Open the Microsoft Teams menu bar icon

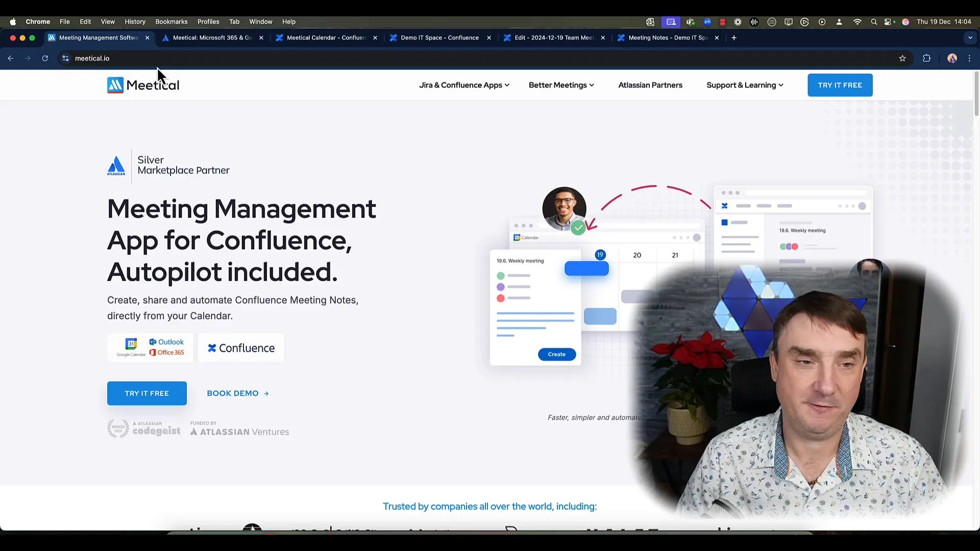(x=690, y=22)
